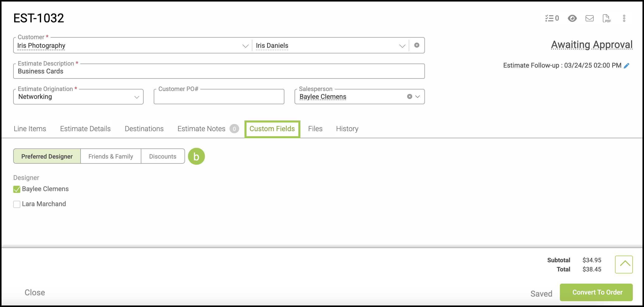
Task: Click the Close button
Action: [x=35, y=293]
